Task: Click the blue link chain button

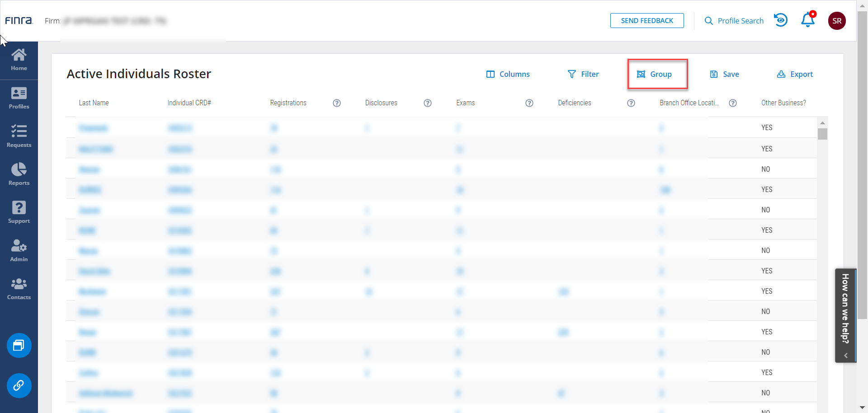Action: 19,385
